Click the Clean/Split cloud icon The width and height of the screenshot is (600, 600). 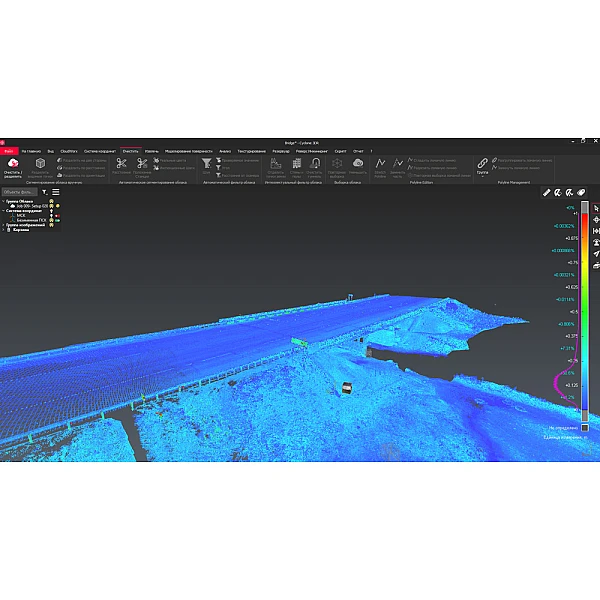click(13, 163)
